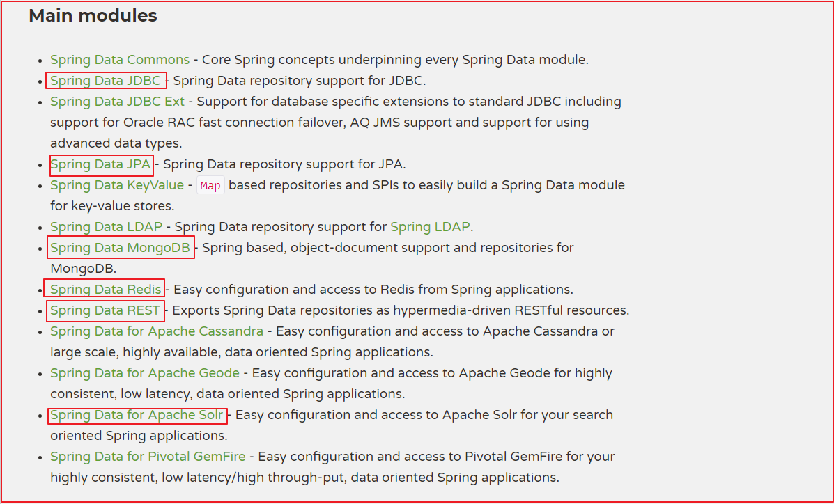Open Spring Data for Apache Geode link
834x504 pixels.
click(145, 373)
